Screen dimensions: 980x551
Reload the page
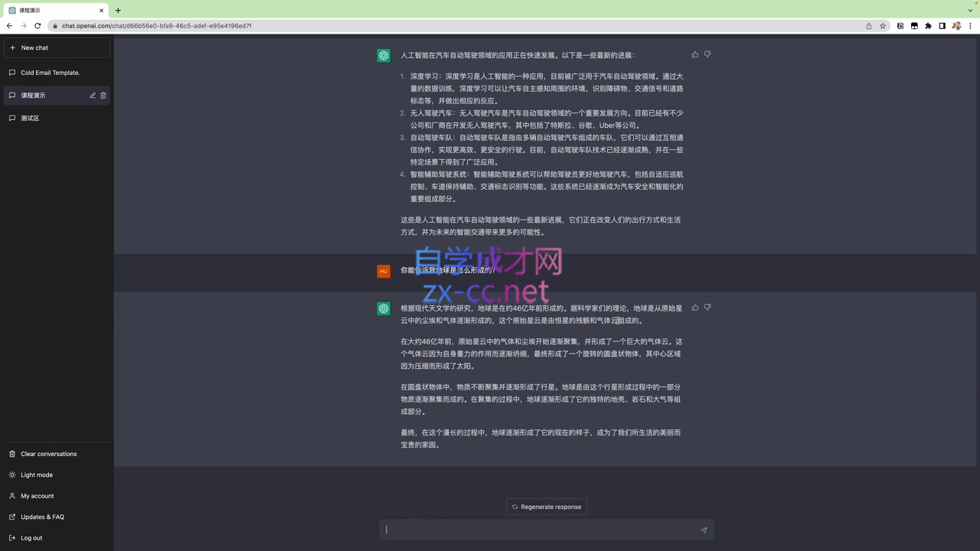tap(38, 25)
